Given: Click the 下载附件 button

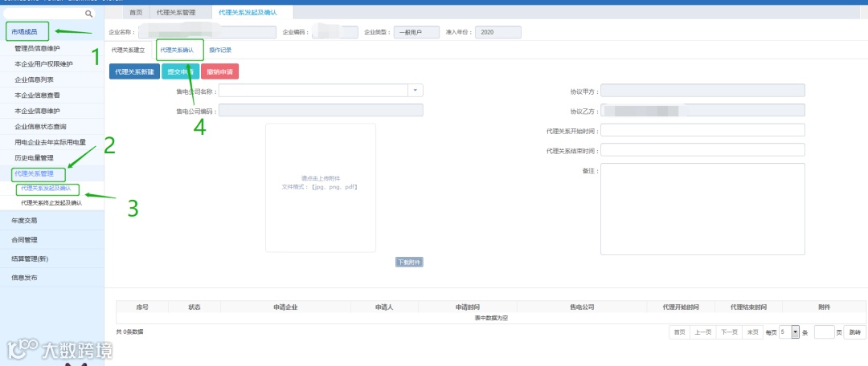Looking at the screenshot, I should [x=409, y=262].
